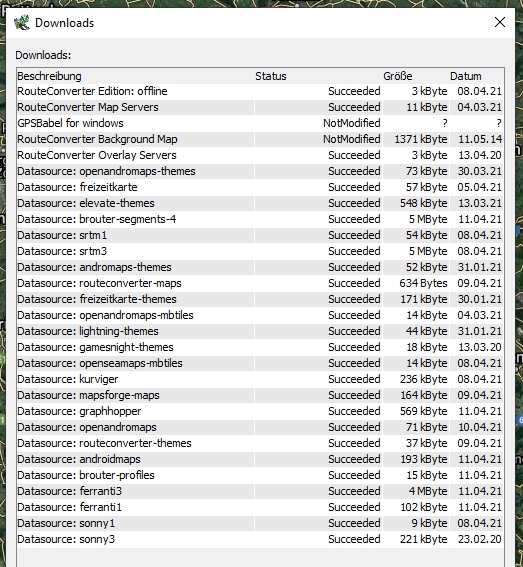Select Datasource: routeconverter-maps row
Viewport: 523px width, 567px height.
[x=260, y=284]
